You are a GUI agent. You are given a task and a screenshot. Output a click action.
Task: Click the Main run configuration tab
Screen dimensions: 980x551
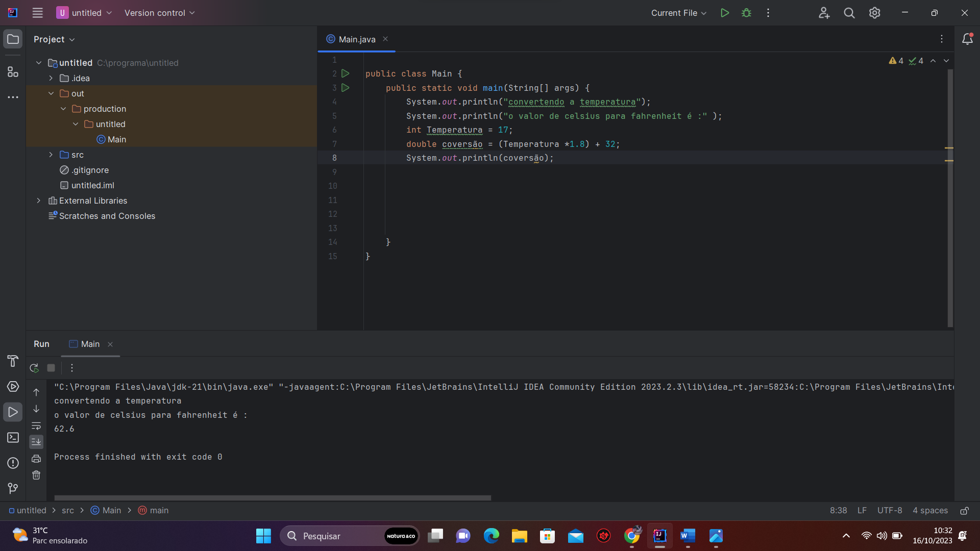coord(90,343)
